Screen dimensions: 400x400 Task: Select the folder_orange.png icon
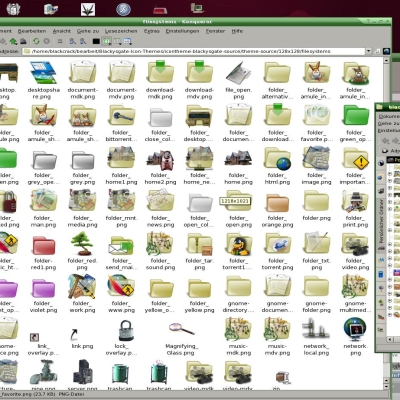click(x=277, y=202)
